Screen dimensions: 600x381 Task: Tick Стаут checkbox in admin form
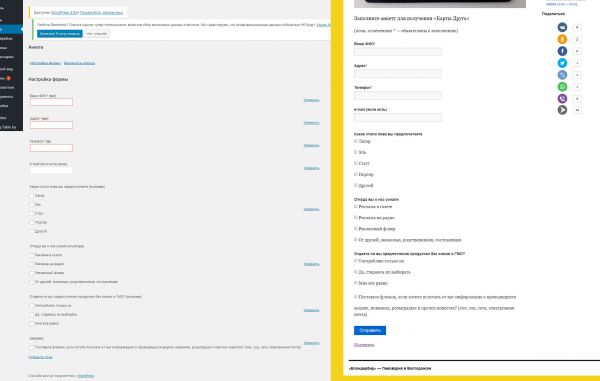click(32, 213)
